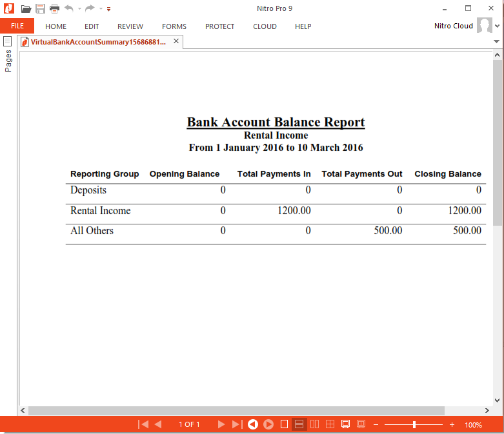Go to the first page
Viewport: 504px width, 434px height.
tap(143, 424)
